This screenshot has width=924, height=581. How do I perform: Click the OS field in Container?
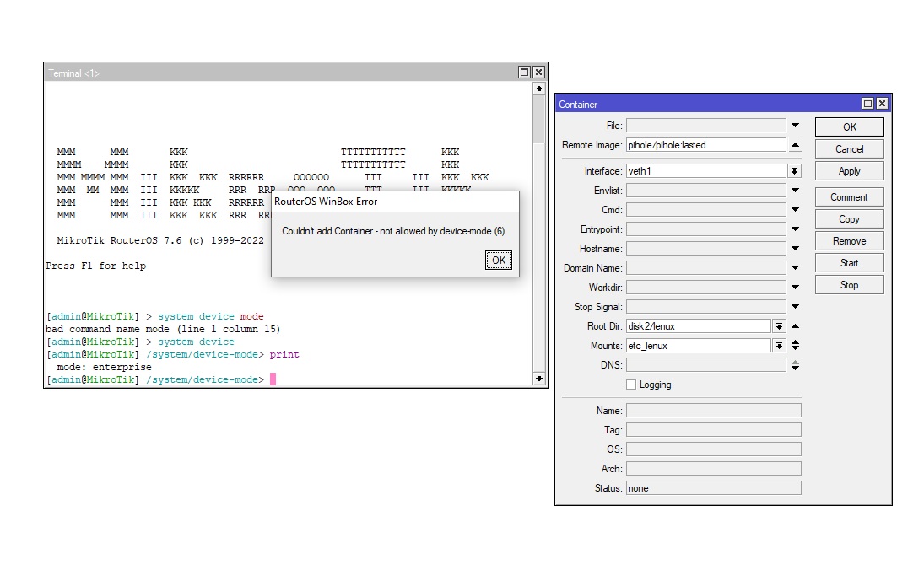pos(714,449)
